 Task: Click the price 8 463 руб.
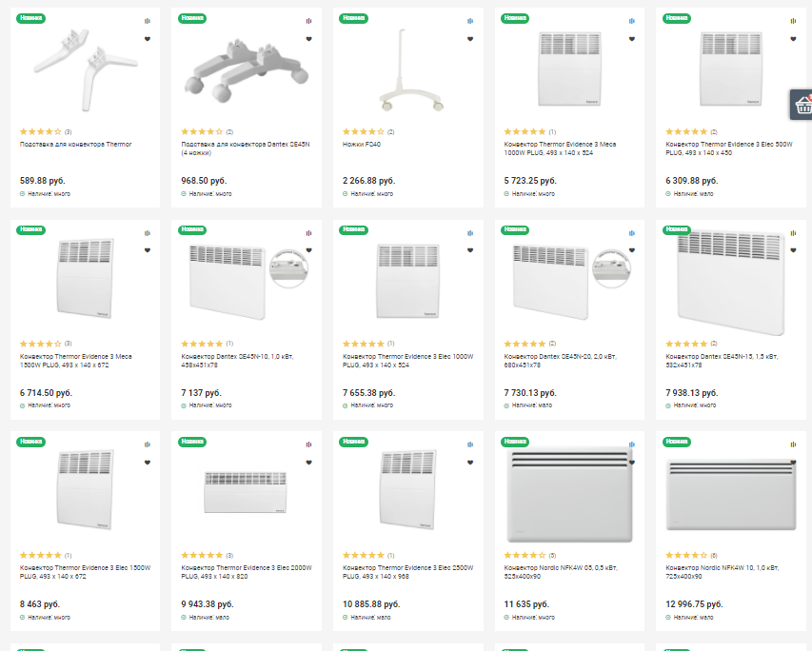point(40,604)
